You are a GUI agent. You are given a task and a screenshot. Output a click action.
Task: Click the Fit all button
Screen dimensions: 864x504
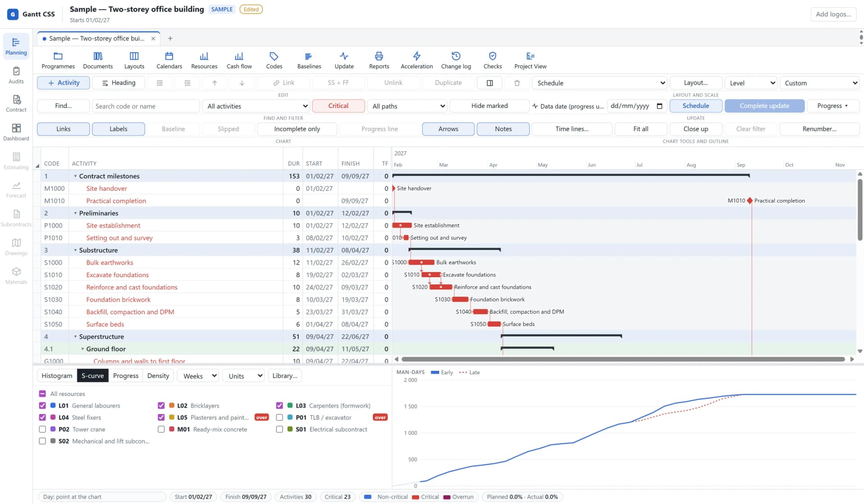[x=641, y=129]
